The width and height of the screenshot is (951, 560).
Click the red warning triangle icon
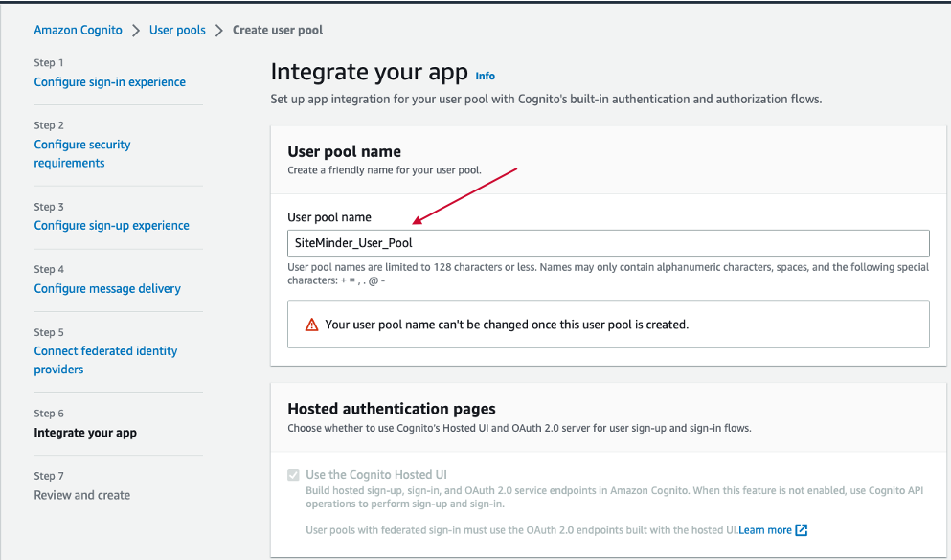coord(312,325)
